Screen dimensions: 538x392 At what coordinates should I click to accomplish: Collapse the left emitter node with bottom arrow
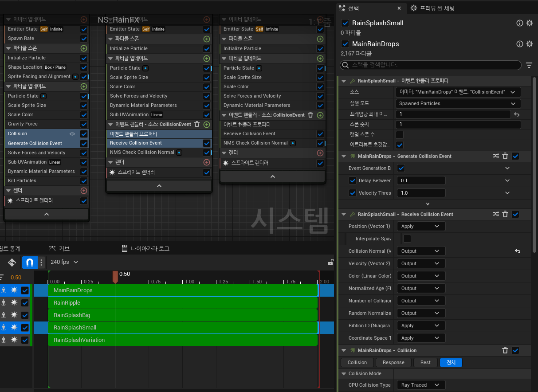point(46,214)
